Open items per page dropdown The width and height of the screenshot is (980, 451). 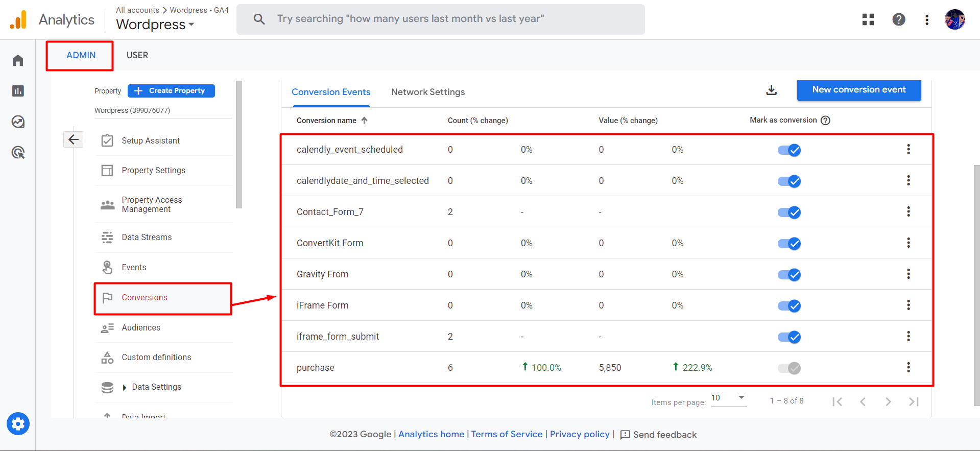coord(728,398)
